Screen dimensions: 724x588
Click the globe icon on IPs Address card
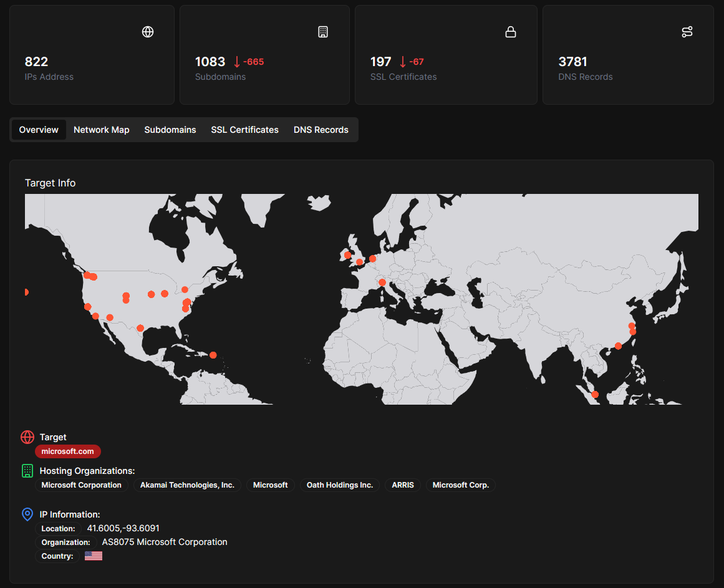click(148, 32)
